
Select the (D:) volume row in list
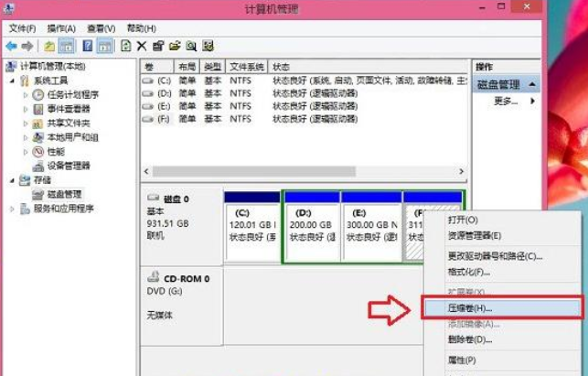click(305, 93)
